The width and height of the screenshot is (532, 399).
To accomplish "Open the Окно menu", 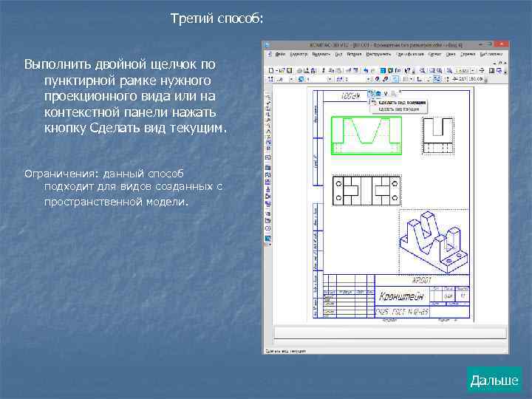I will point(451,54).
